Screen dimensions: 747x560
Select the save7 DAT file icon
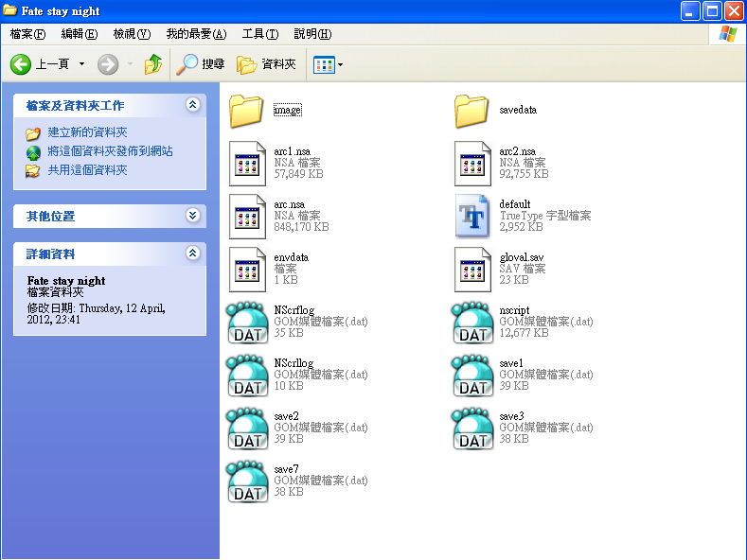point(247,481)
